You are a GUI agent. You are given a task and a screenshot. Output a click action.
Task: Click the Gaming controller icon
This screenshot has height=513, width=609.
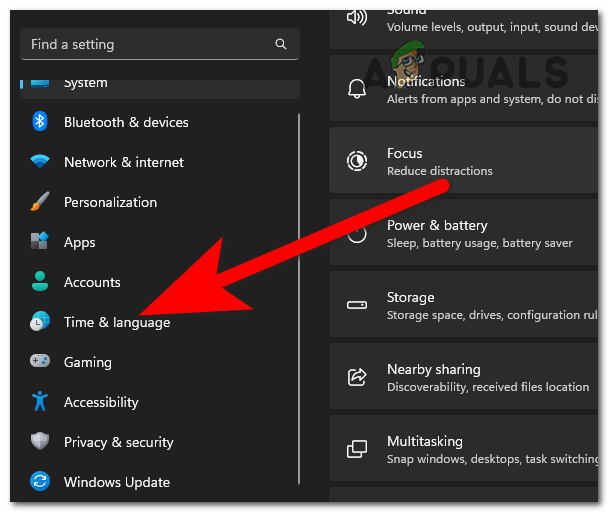[x=40, y=361]
